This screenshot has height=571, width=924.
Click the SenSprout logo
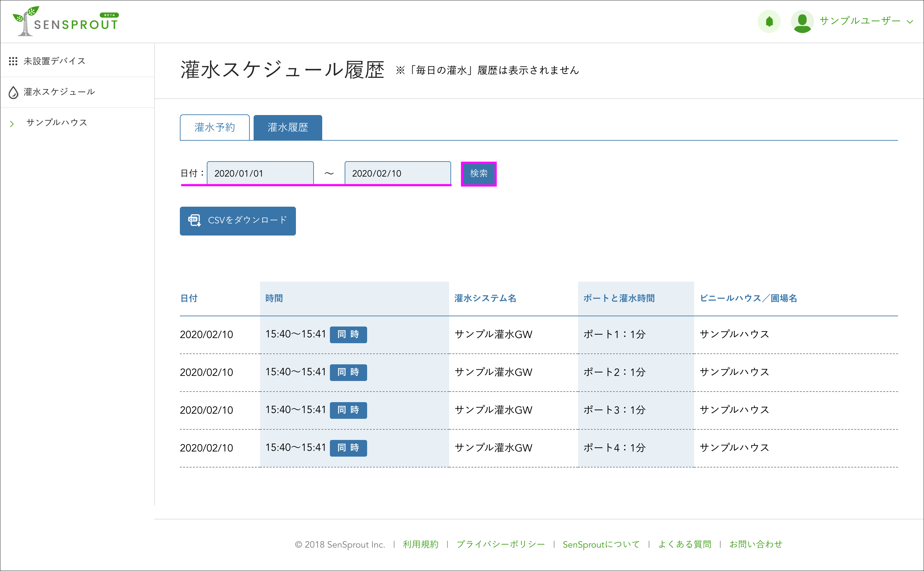(x=66, y=21)
